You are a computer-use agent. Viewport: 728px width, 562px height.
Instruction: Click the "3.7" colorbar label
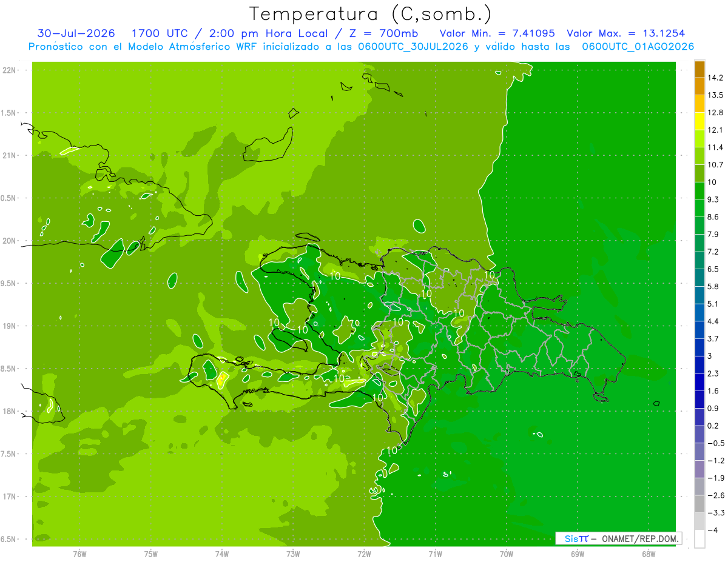713,338
